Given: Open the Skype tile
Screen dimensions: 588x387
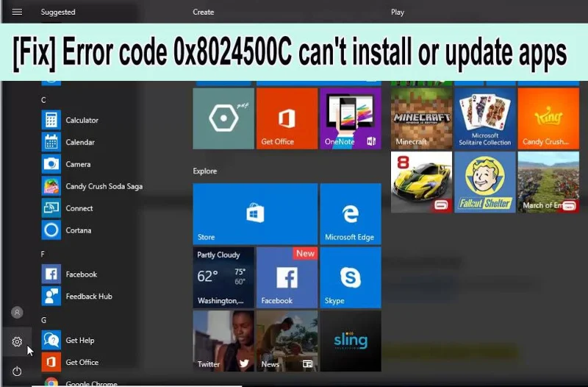Looking at the screenshot, I should click(x=351, y=277).
